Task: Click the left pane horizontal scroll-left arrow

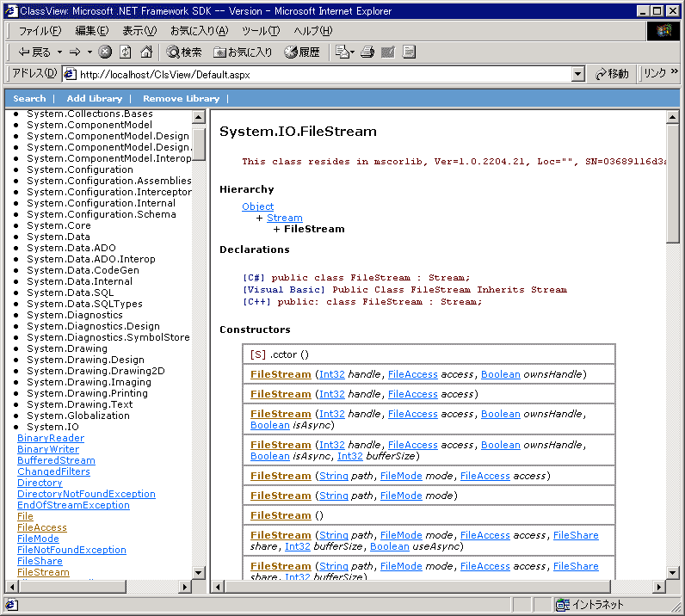Action: tap(11, 587)
